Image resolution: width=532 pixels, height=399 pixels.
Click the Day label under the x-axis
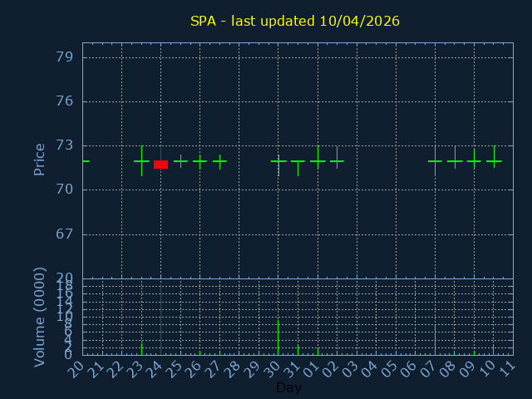click(288, 388)
